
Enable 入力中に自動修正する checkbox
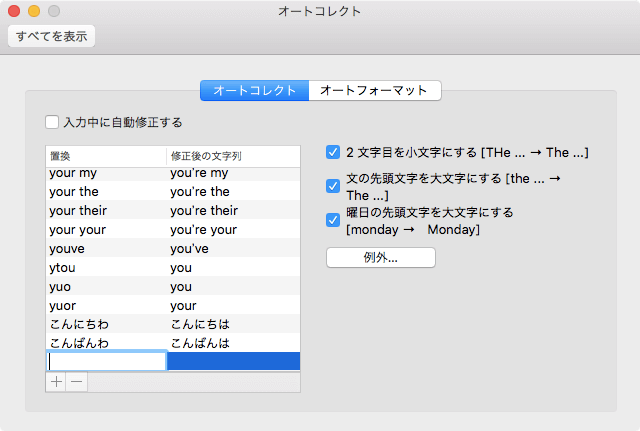pyautogui.click(x=52, y=123)
